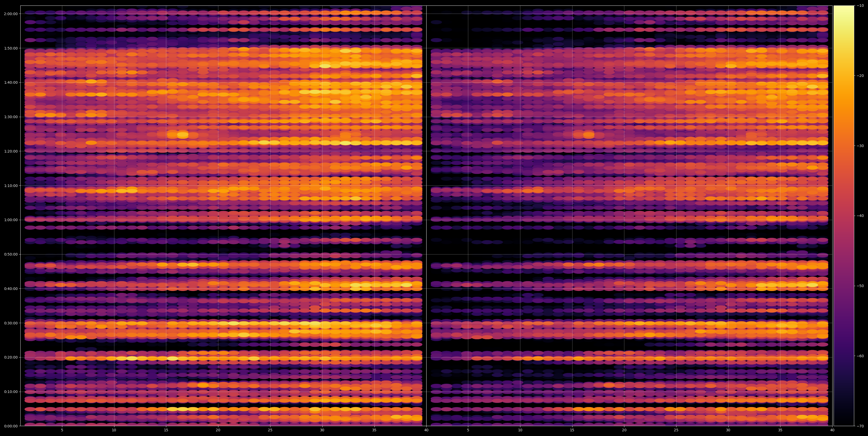Click x-axis tick 30 of second heatmap
868x436 pixels.
[728, 430]
